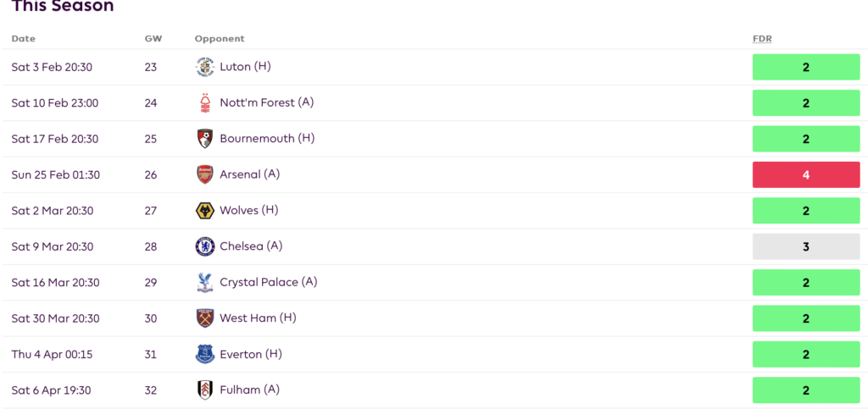The width and height of the screenshot is (868, 409).
Task: Click the Chelsea club crest
Action: [204, 246]
